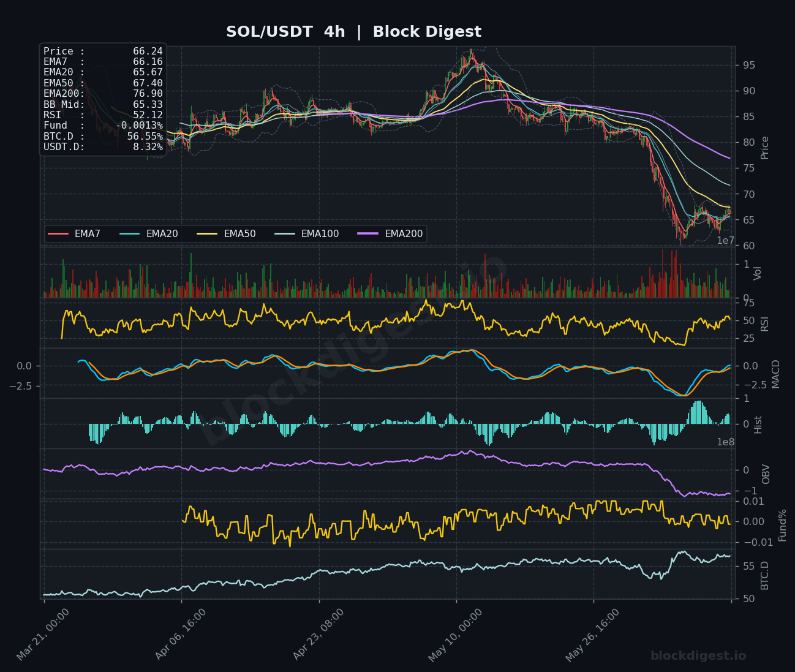Click the 95 price axis tick
This screenshot has width=795, height=672.
pyautogui.click(x=748, y=65)
